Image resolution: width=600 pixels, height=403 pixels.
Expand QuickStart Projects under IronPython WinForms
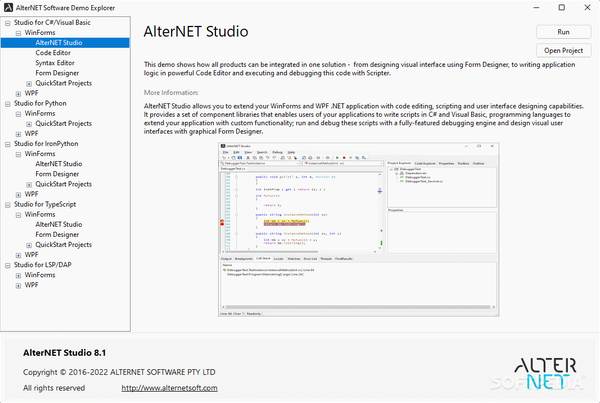click(x=29, y=185)
